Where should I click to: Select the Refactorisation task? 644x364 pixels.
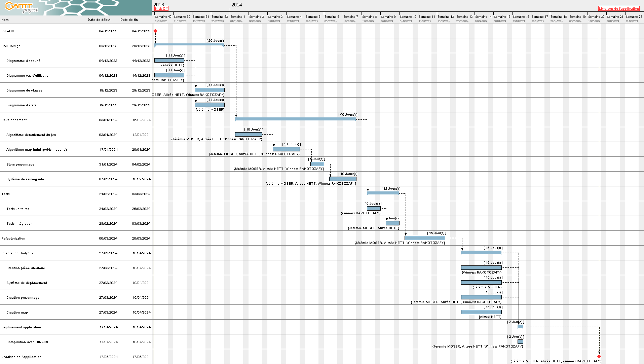point(13,239)
